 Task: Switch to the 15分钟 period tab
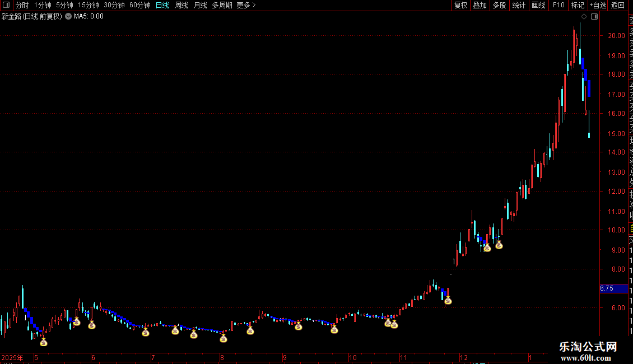click(89, 5)
